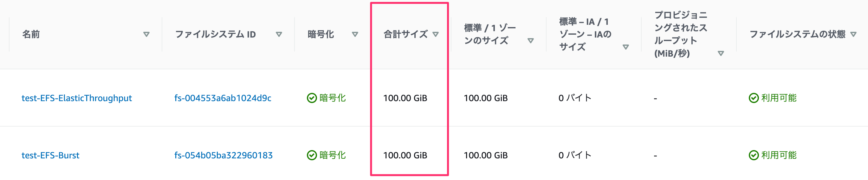Open file system fs-004553a6ab1024d9c
Screen dimensions: 868x180
tap(223, 98)
